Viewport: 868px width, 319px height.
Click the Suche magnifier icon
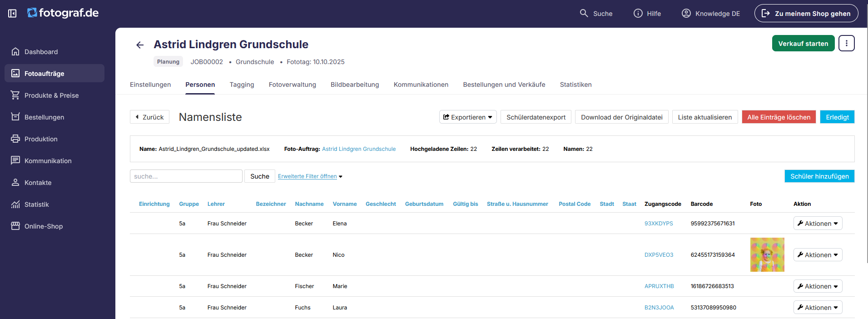pos(584,13)
